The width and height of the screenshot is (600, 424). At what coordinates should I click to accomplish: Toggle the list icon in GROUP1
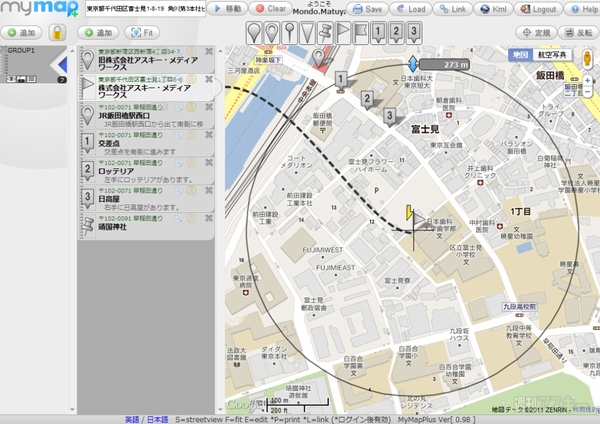(x=31, y=79)
